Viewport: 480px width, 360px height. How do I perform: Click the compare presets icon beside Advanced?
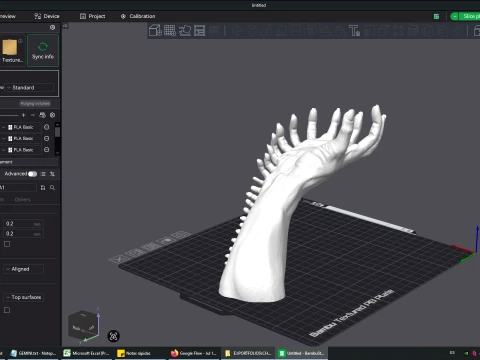[x=43, y=174]
